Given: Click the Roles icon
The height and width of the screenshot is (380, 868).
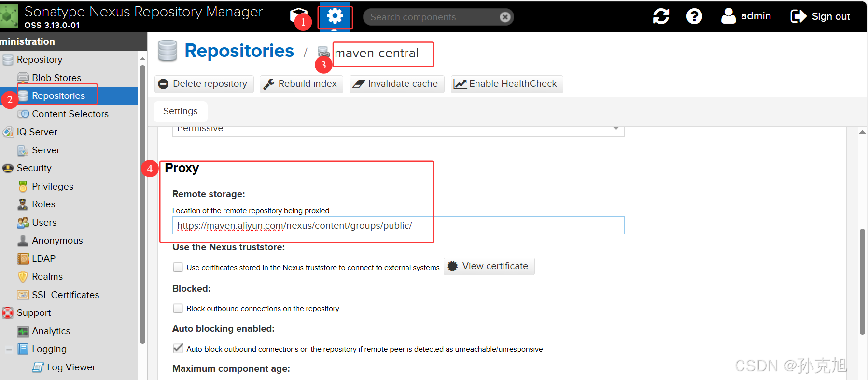Looking at the screenshot, I should pyautogui.click(x=23, y=204).
